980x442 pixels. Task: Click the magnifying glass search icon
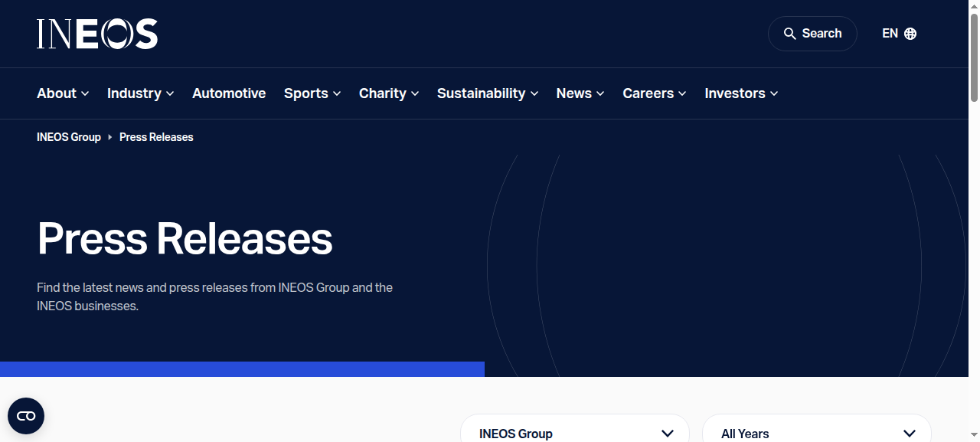point(790,34)
